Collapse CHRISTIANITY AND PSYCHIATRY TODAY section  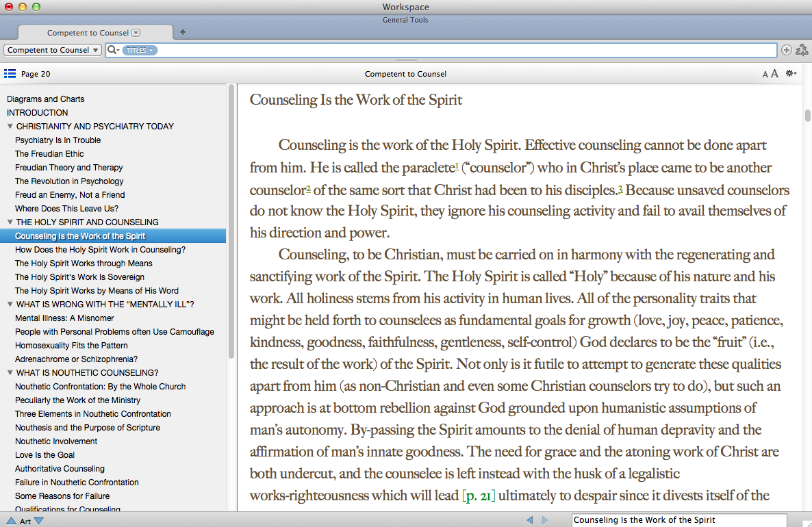pyautogui.click(x=10, y=127)
